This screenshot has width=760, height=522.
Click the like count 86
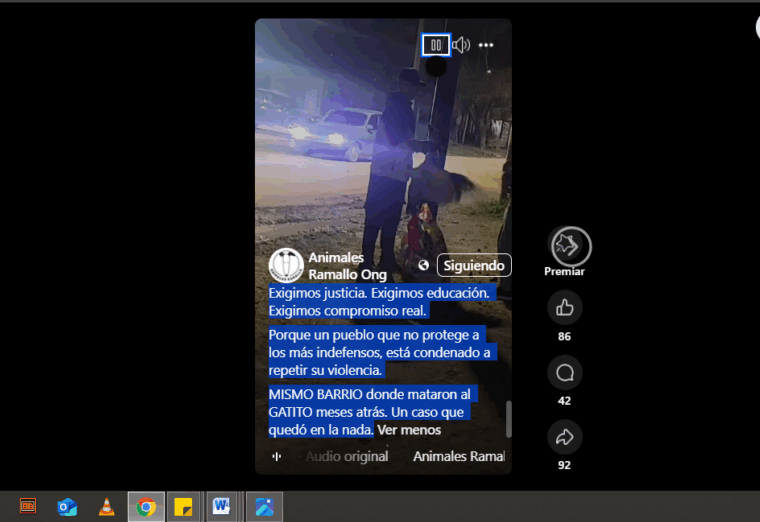[564, 336]
